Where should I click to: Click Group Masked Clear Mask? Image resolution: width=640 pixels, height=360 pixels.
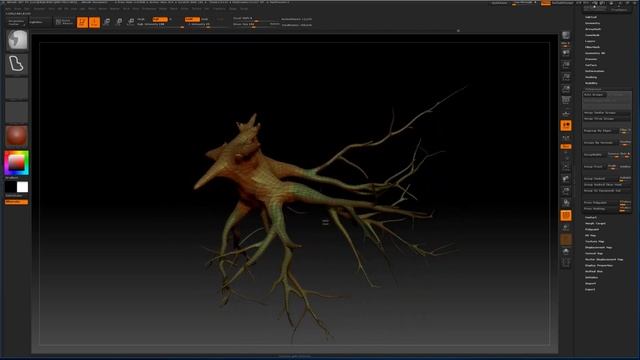pos(607,184)
